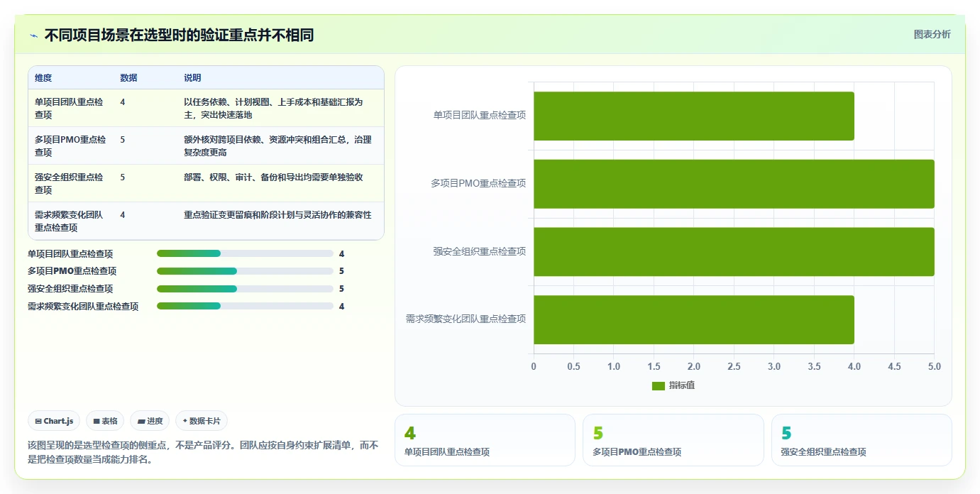Click progress label 单项目团队重点检查项 in the list
Screen dimensions: 980x494
[70, 254]
